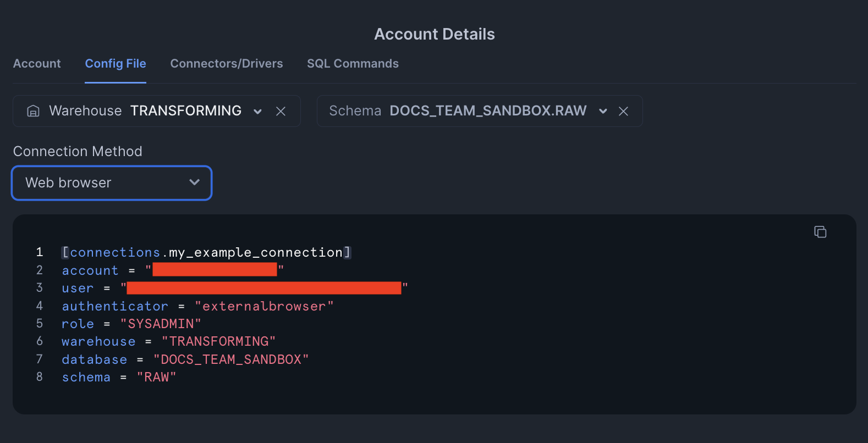Open the Web browser connection method dropdown

[x=111, y=182]
